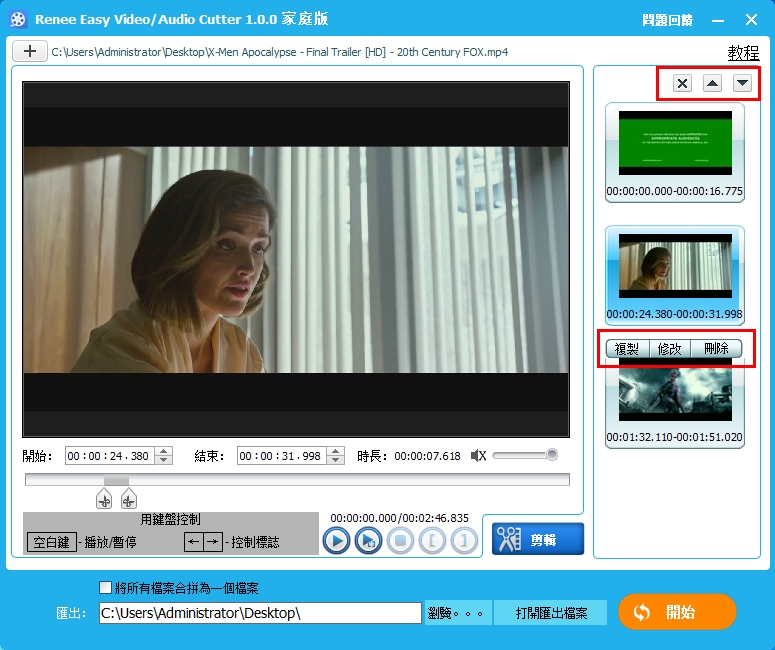Click the export path input field

click(260, 613)
